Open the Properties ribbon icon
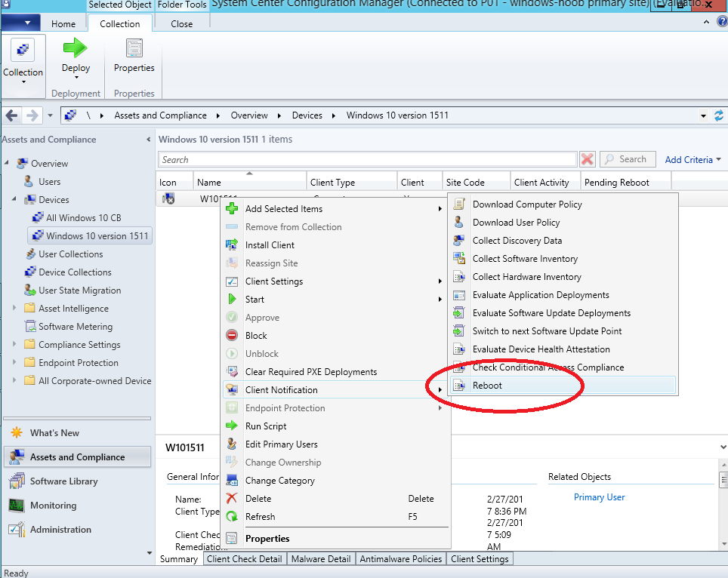 pos(134,48)
